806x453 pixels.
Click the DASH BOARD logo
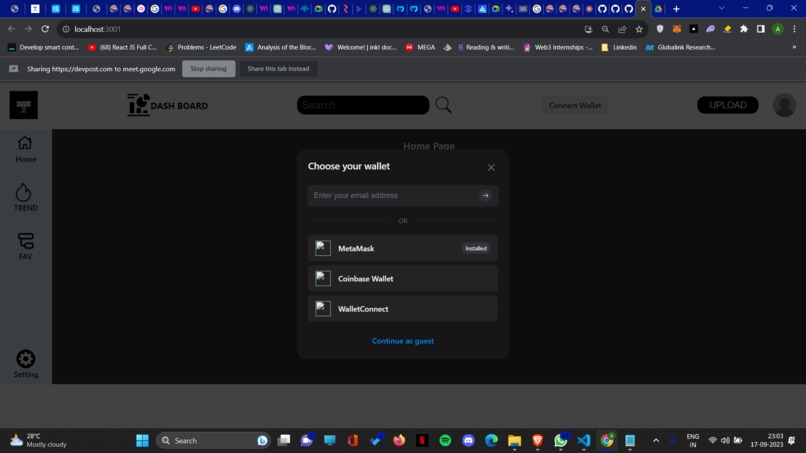pyautogui.click(x=168, y=105)
